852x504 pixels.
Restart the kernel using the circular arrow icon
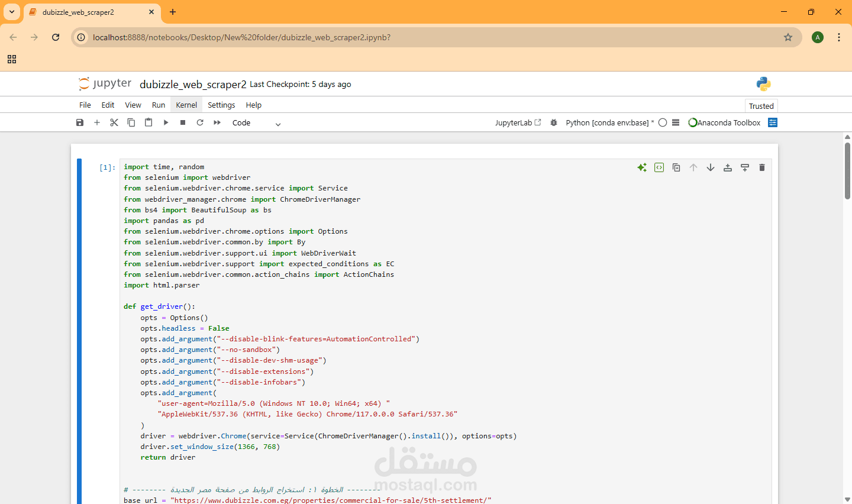(x=200, y=122)
